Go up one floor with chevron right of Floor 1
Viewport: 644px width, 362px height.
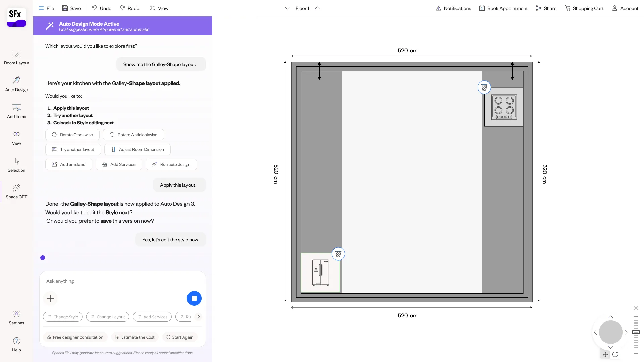(x=317, y=8)
